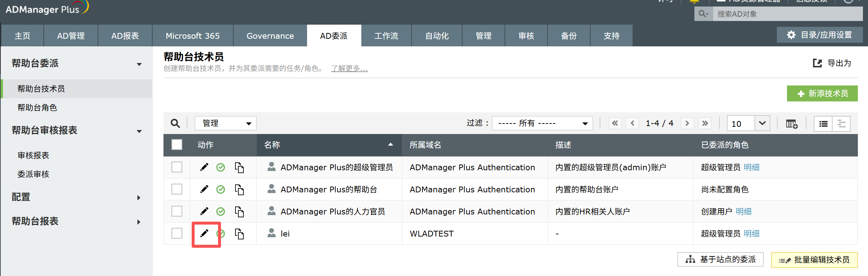Edit ADManager Plus的帮助台 via pencil icon
868x276 pixels.
(204, 189)
